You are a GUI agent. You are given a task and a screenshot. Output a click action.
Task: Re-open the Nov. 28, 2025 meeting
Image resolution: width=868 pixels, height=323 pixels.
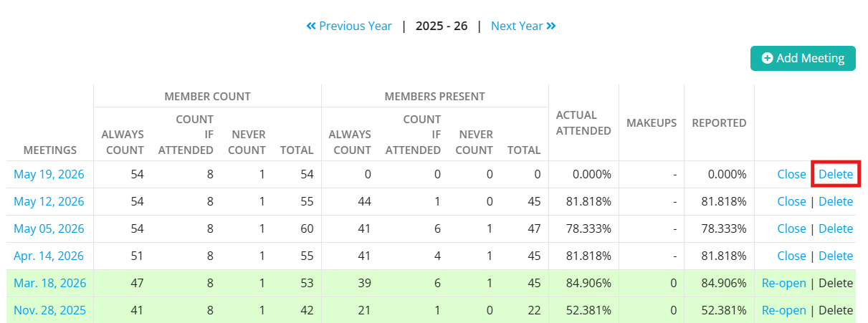point(783,310)
